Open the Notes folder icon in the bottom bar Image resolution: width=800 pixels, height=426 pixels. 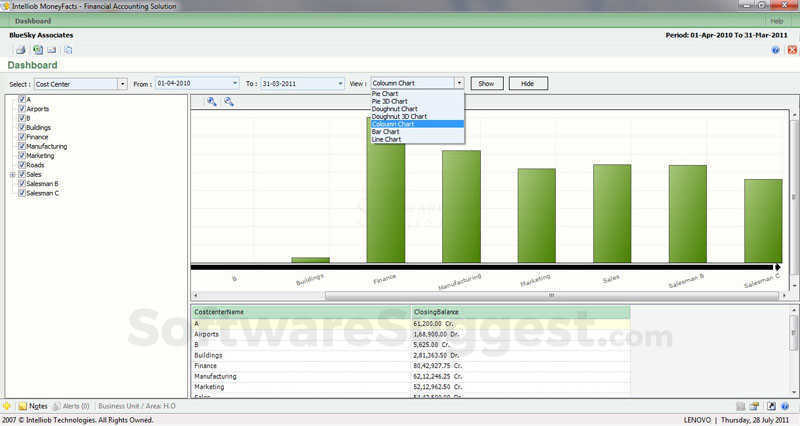click(x=22, y=407)
